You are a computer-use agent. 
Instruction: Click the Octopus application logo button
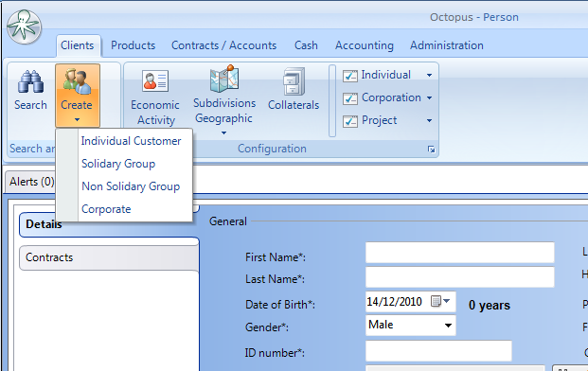pyautogui.click(x=24, y=27)
